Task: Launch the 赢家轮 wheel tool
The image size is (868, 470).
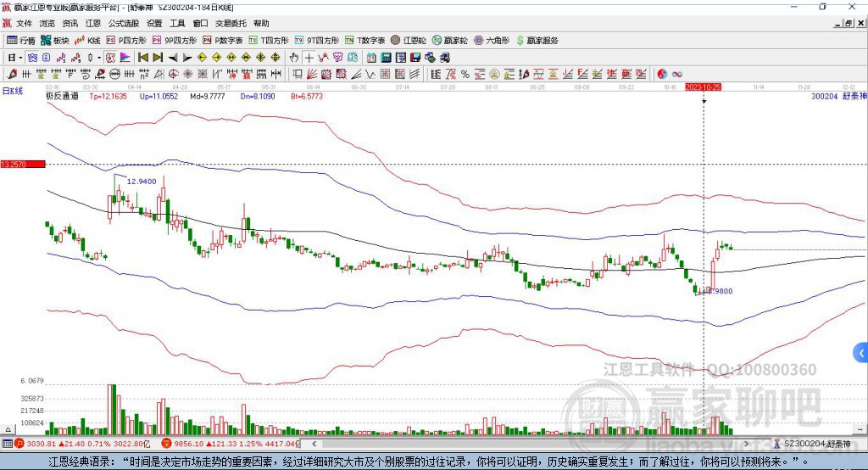Action: click(449, 41)
